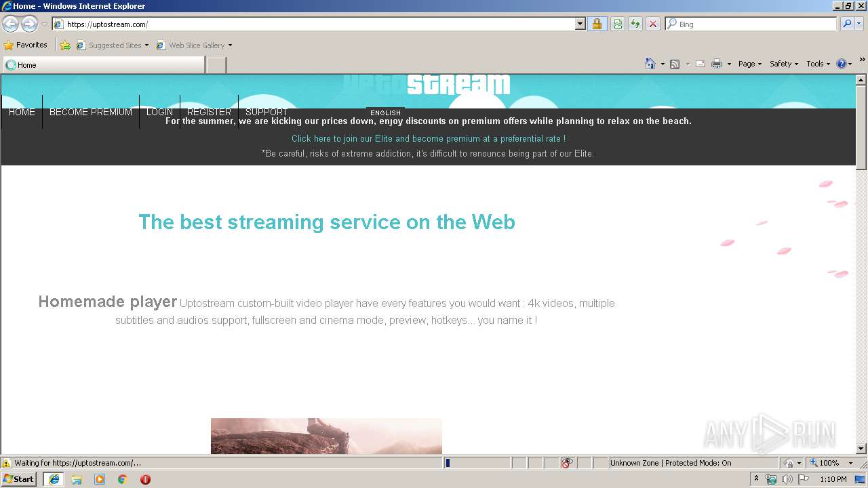Expand the command bar overflow chevron

862,60
